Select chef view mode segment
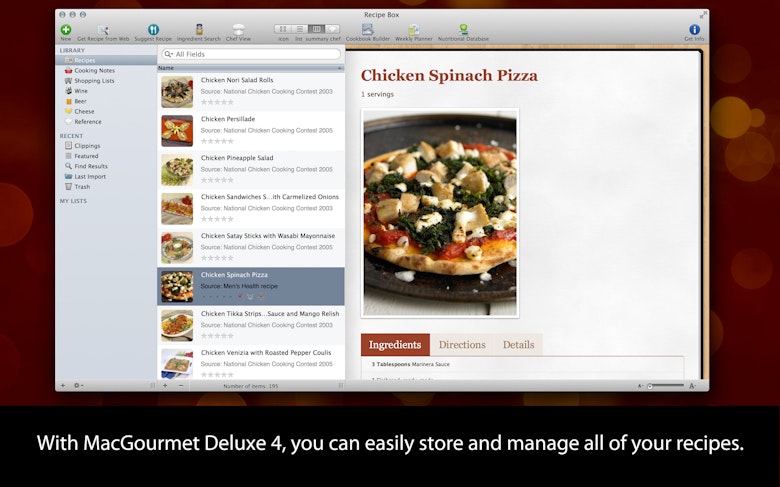780x487 pixels. pos(332,29)
